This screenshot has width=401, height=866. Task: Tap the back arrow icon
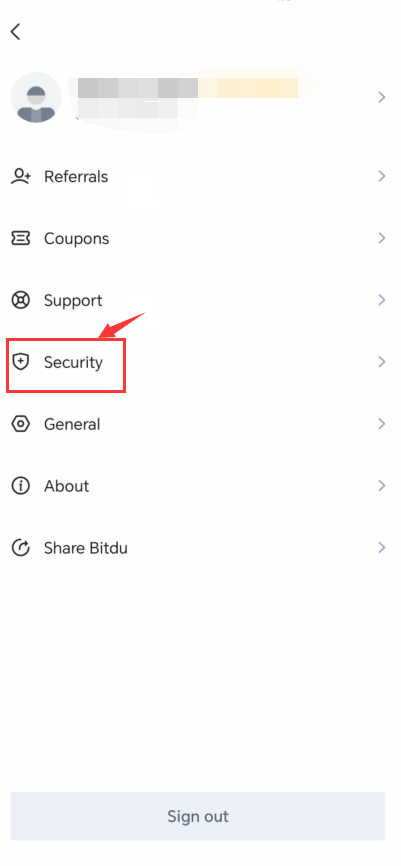pyautogui.click(x=15, y=31)
